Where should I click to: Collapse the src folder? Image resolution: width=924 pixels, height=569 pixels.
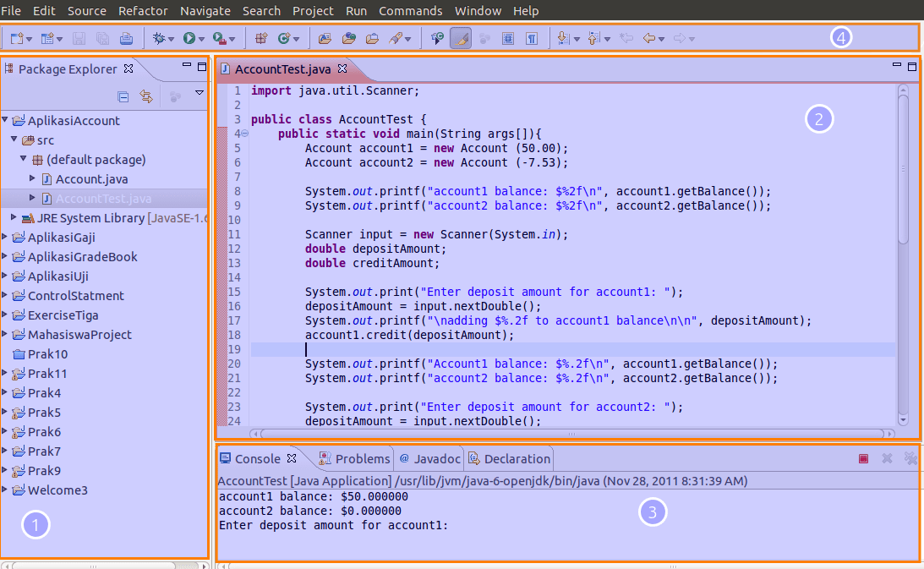click(14, 140)
